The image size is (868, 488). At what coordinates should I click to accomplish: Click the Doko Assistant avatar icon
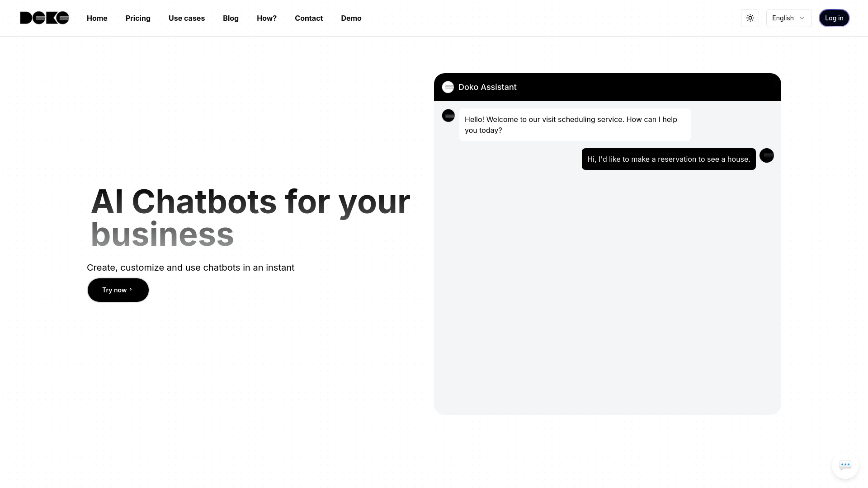tap(448, 87)
